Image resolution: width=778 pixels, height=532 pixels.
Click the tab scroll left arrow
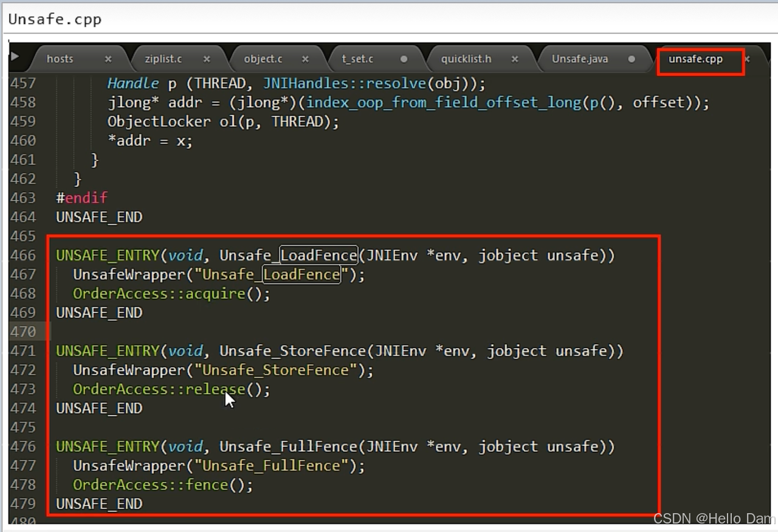tap(15, 56)
